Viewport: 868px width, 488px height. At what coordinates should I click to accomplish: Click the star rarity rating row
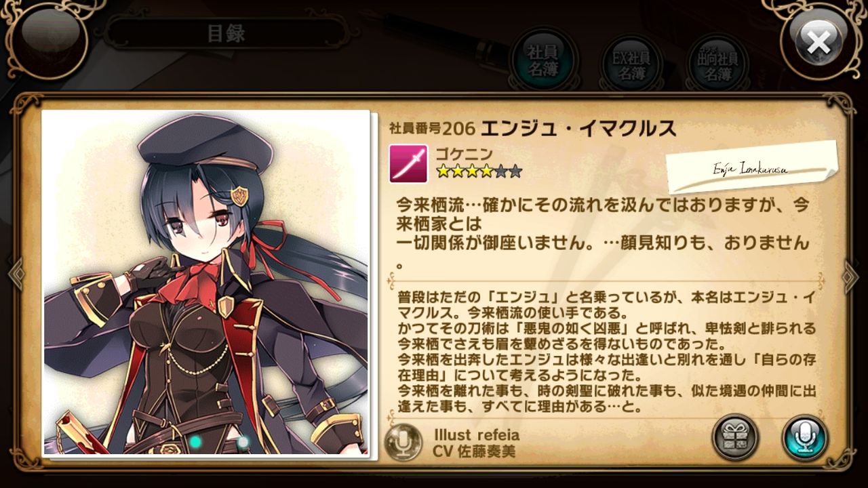(x=479, y=172)
